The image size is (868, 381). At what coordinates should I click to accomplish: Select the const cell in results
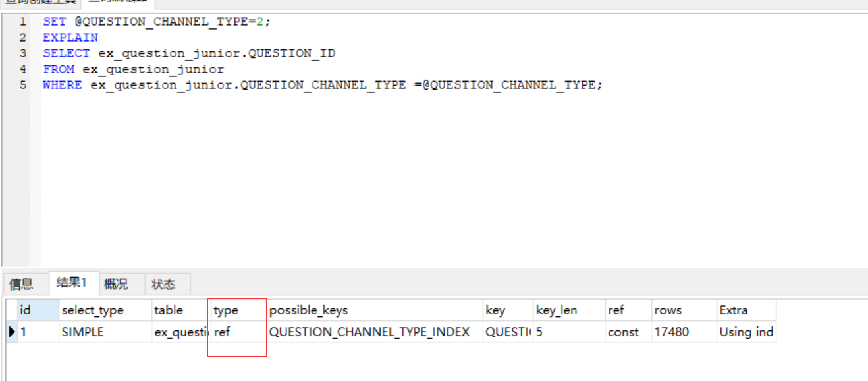click(628, 332)
